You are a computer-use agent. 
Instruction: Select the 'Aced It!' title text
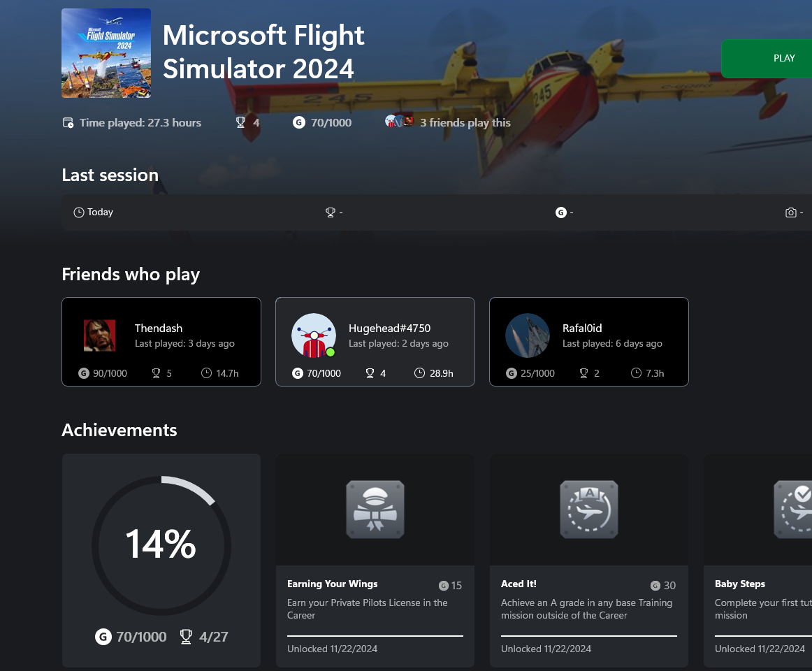click(x=519, y=584)
